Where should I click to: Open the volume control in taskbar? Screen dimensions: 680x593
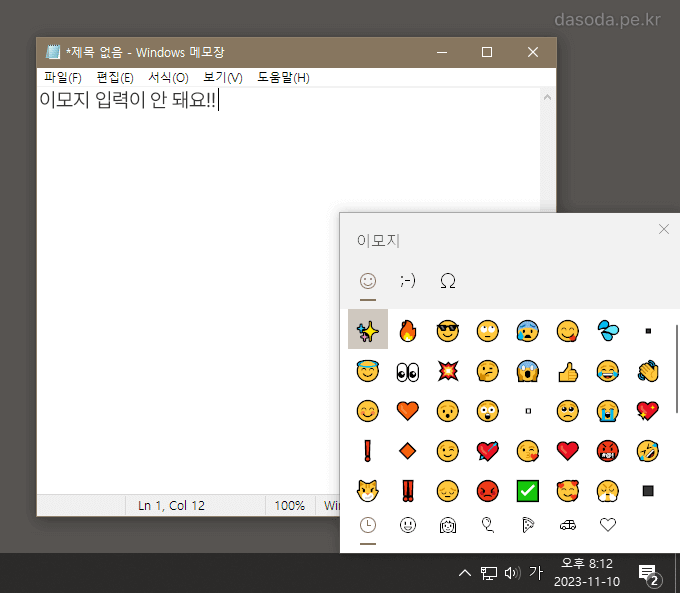[x=512, y=573]
